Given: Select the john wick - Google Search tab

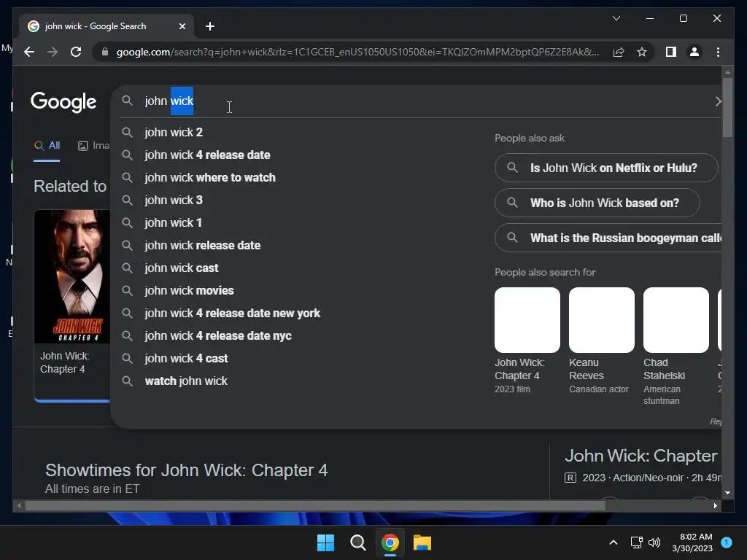Looking at the screenshot, I should (107, 26).
